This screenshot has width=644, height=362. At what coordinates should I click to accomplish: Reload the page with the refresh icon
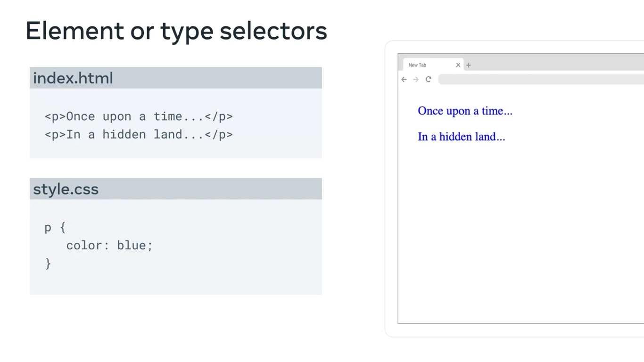[429, 79]
